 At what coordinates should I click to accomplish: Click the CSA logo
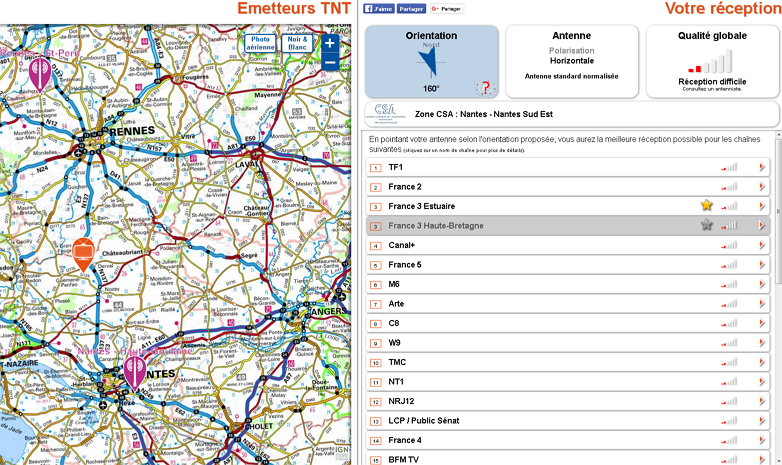tap(386, 114)
